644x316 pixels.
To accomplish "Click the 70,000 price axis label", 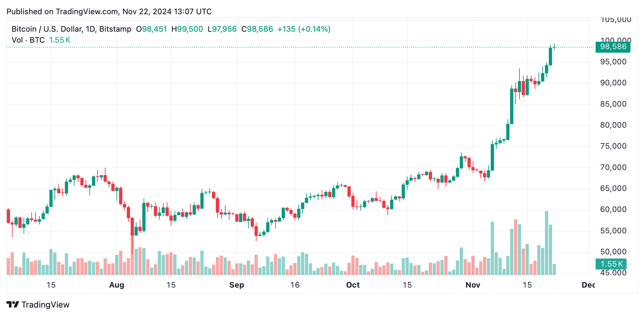I will [x=613, y=167].
